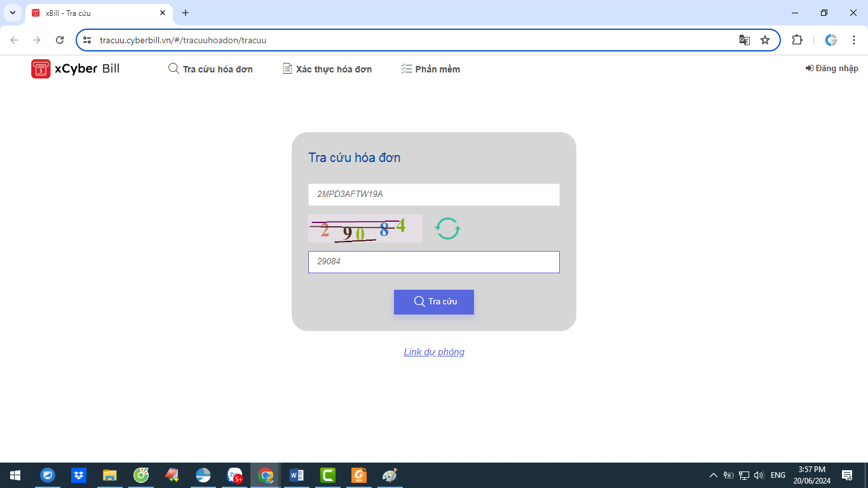Viewport: 868px width, 488px height.
Task: Click the Google Translate icon in address bar
Action: [x=744, y=40]
